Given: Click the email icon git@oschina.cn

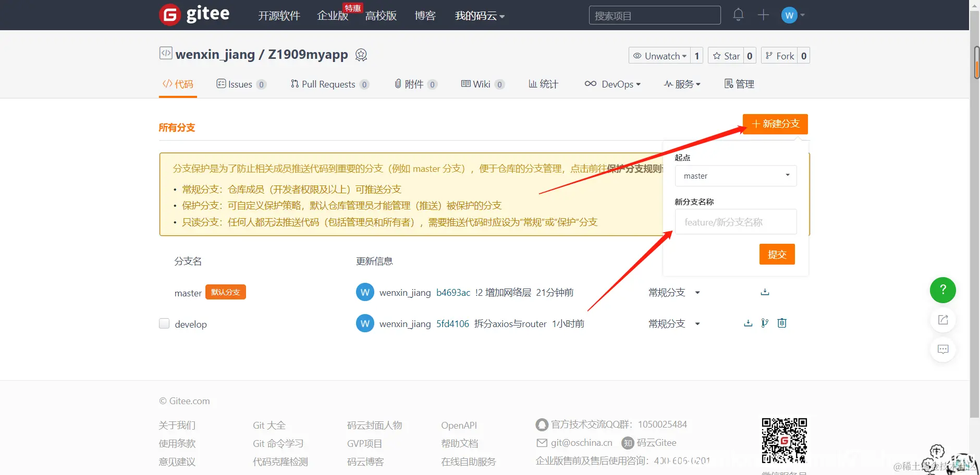Looking at the screenshot, I should tap(542, 443).
